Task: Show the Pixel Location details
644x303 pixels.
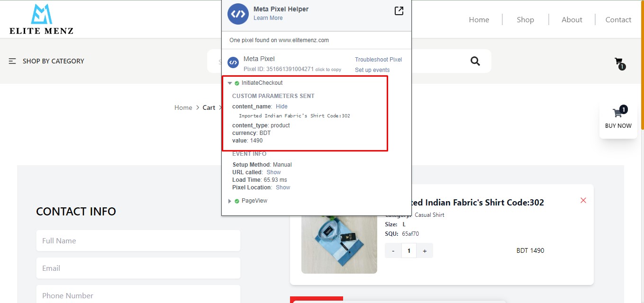Action: tap(283, 187)
